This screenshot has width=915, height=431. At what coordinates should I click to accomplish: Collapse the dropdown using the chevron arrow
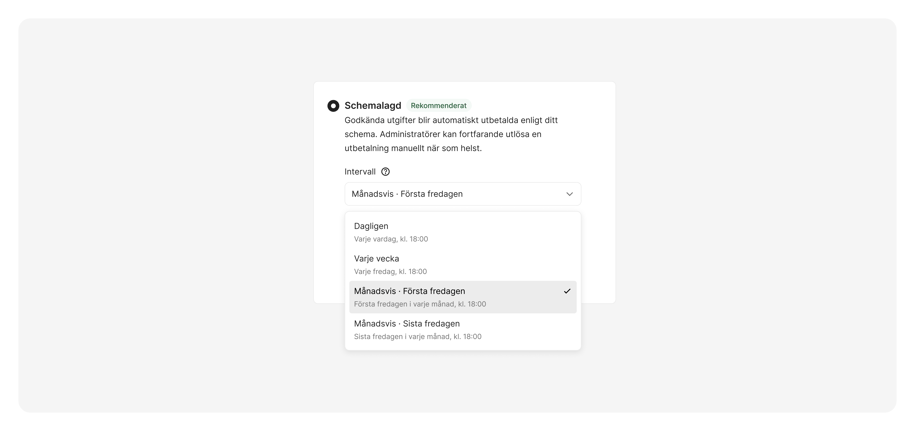[x=570, y=194]
